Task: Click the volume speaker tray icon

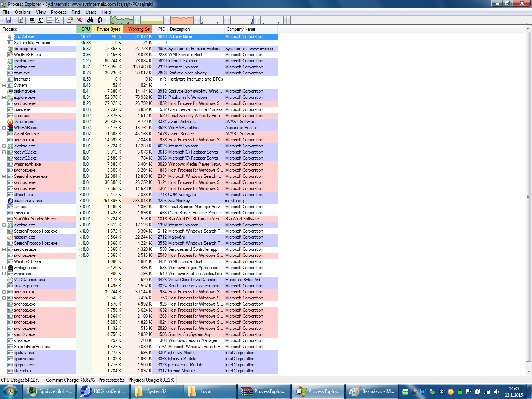Action: 496,392
